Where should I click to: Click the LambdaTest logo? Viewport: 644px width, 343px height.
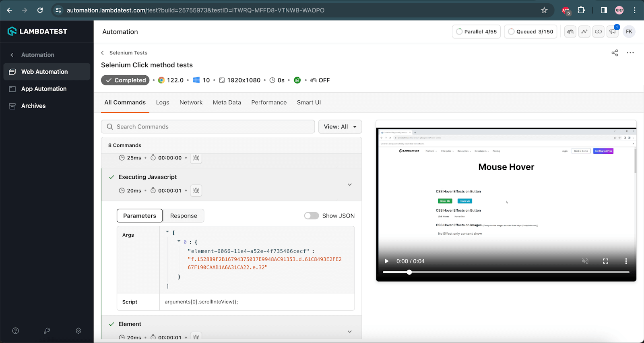coord(37,31)
